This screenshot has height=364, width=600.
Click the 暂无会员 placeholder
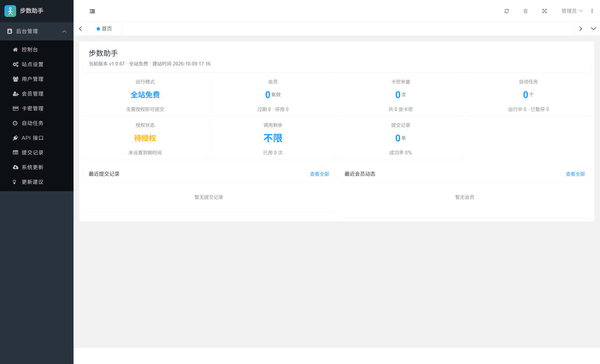465,197
